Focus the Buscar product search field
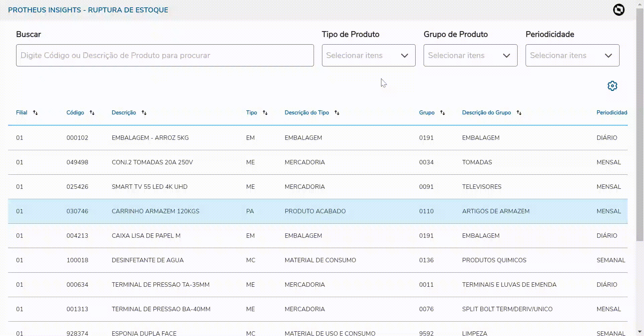The height and width of the screenshot is (336, 644). coord(165,55)
